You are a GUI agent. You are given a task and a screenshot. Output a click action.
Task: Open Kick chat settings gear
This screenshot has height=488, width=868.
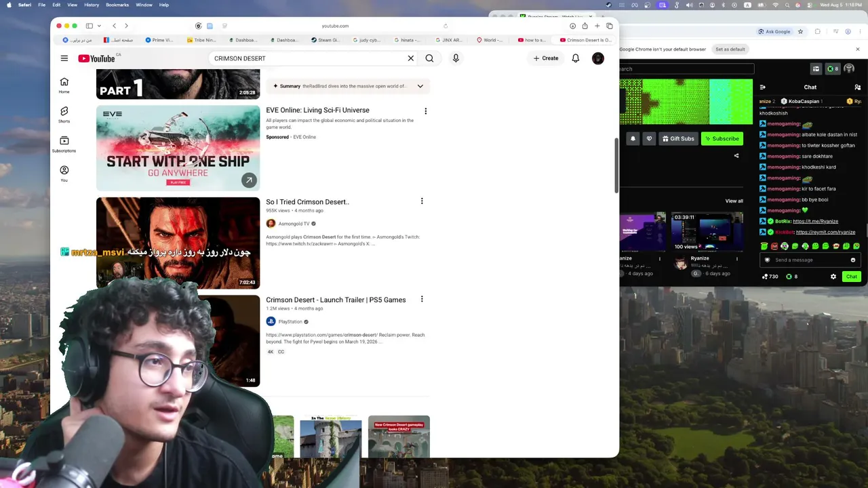(833, 277)
